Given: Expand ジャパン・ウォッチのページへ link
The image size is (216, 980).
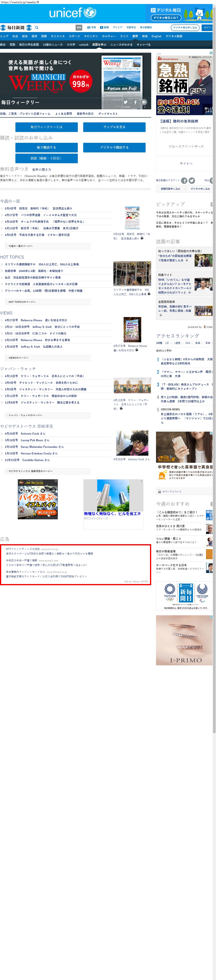Looking at the screenshot, I should pyautogui.click(x=47, y=415).
